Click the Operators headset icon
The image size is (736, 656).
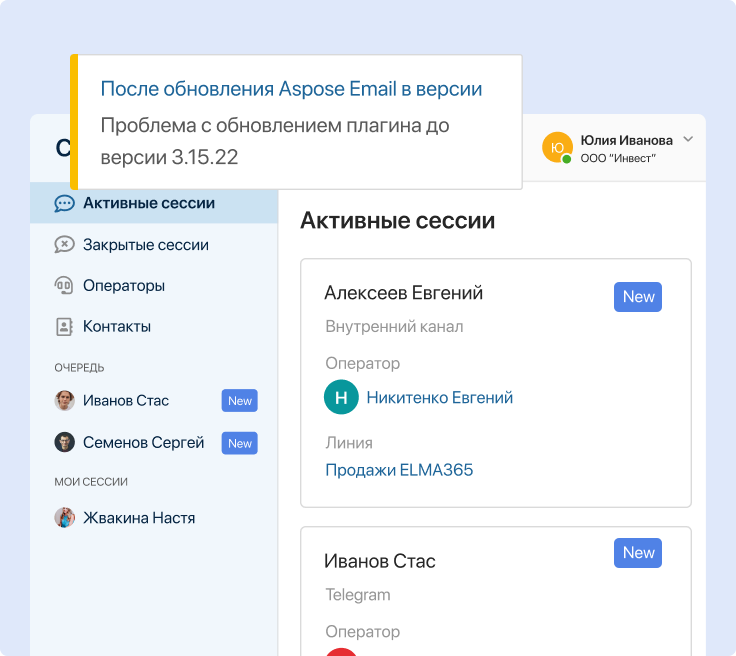64,285
